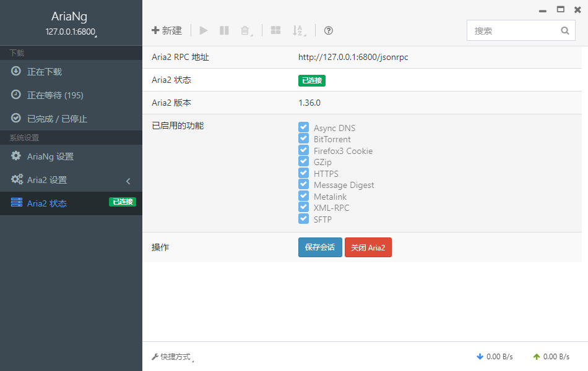Click the start download play icon
The height and width of the screenshot is (371, 588).
[204, 30]
